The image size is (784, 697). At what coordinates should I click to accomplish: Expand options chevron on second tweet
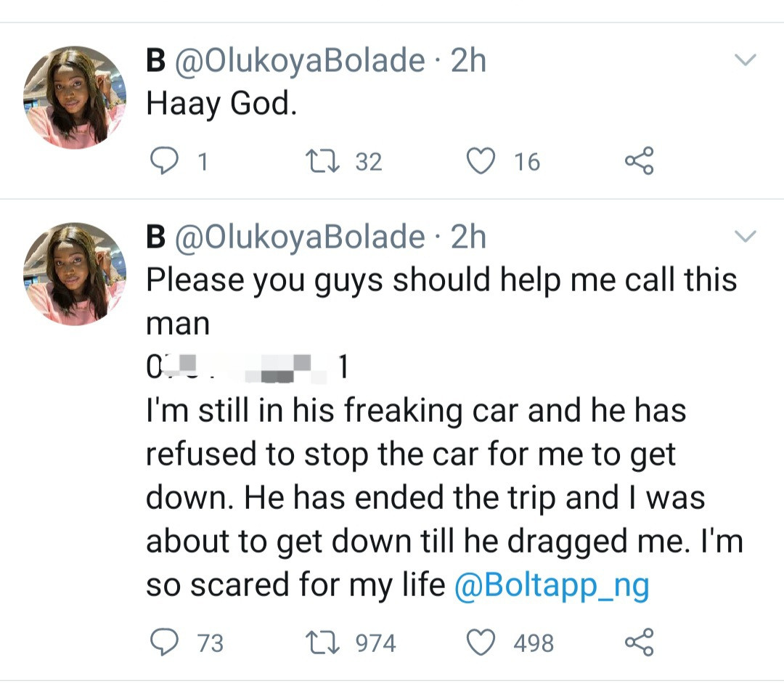point(746,236)
